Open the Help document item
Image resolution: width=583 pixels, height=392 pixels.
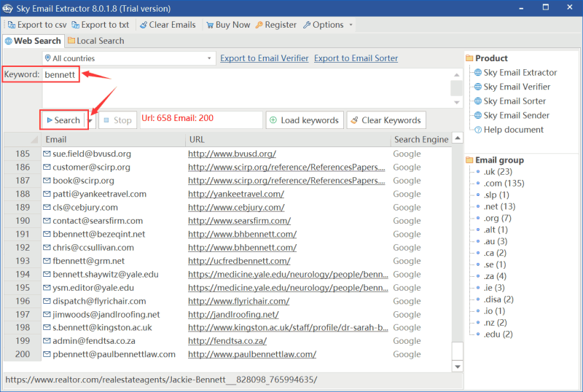pyautogui.click(x=514, y=130)
